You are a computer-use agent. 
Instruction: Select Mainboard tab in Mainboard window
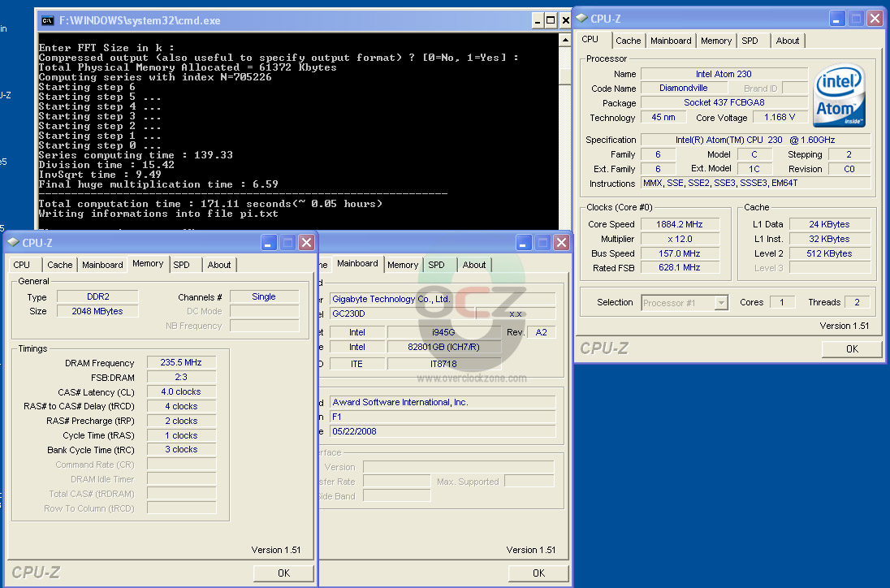(x=357, y=263)
